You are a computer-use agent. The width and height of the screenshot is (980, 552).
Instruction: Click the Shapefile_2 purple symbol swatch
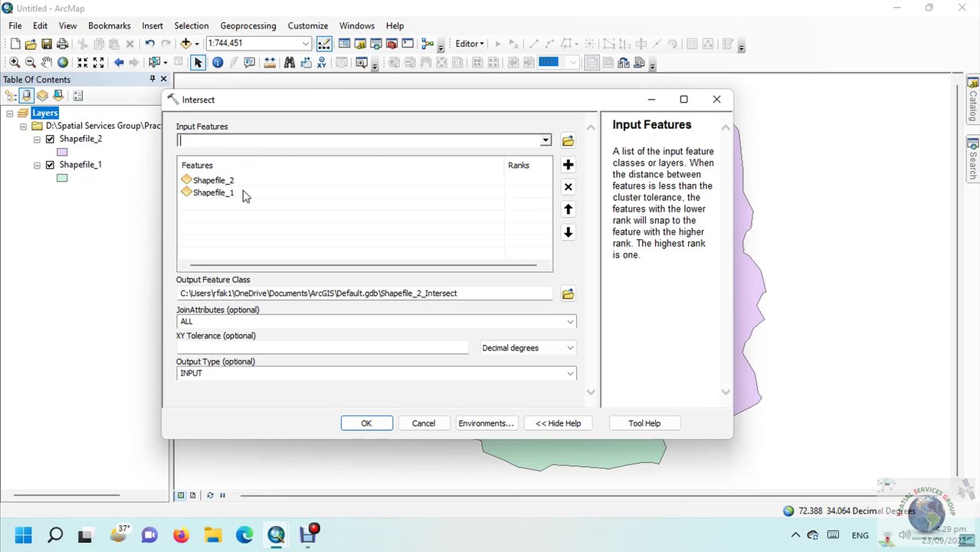pos(62,152)
